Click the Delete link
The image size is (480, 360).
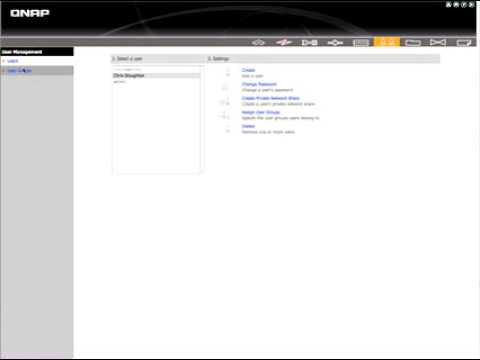(x=248, y=126)
